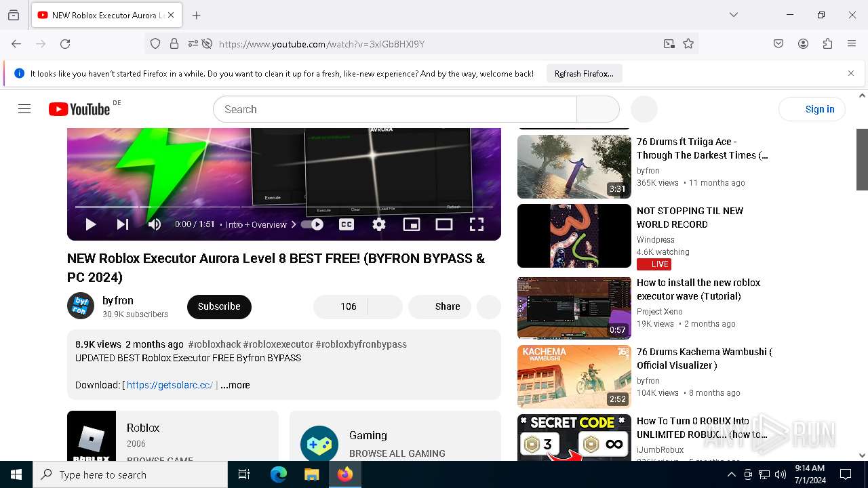Focus the YouTube search field
Viewport: 868px width, 488px height.
(395, 109)
